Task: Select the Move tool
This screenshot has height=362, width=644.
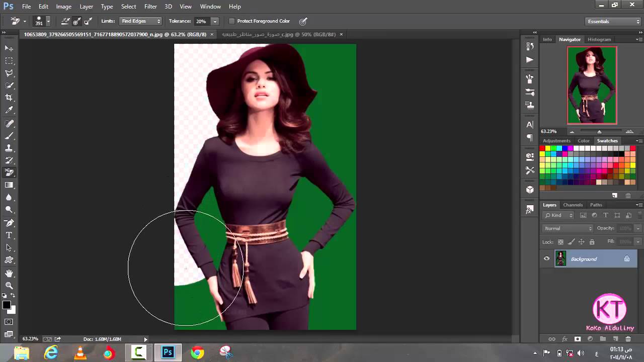Action: 9,48
